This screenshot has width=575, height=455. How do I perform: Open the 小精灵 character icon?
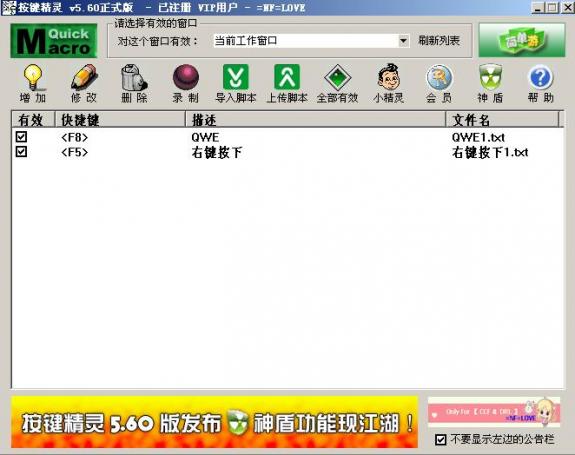pos(389,77)
